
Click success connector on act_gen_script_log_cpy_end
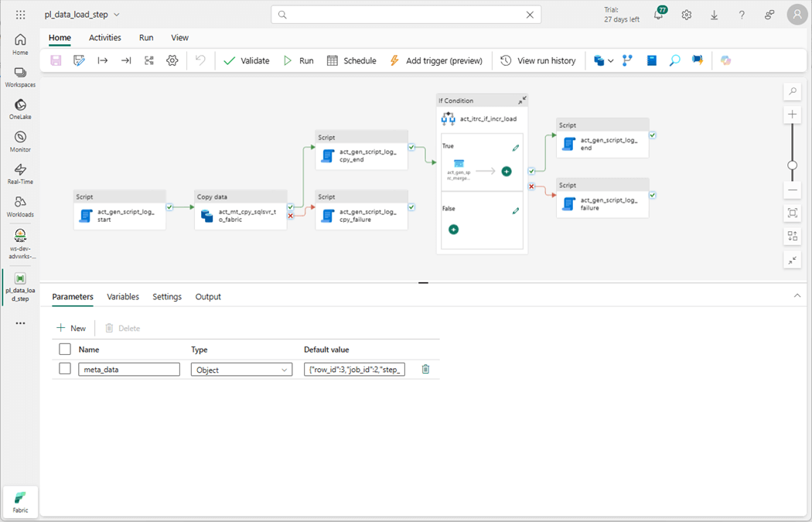(411, 148)
